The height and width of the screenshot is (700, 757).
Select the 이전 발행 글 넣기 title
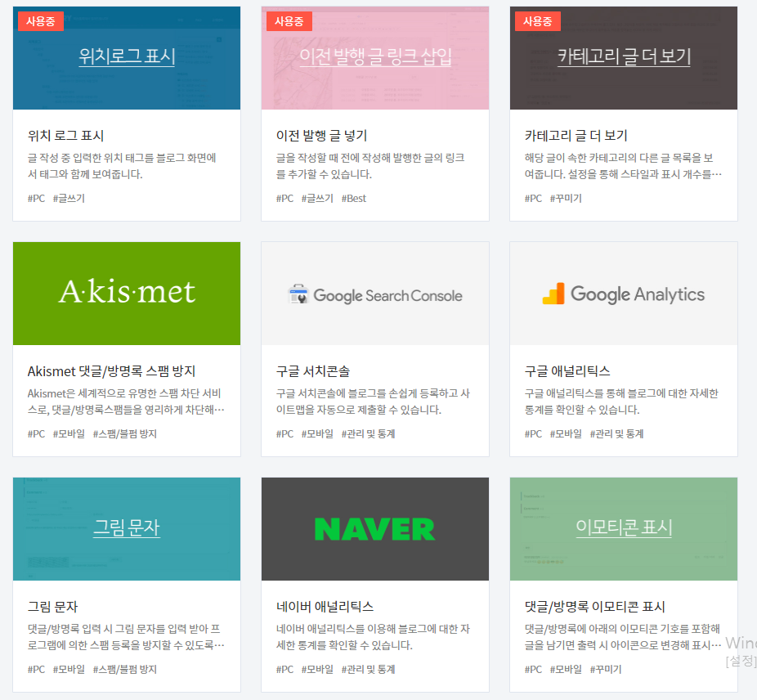point(321,136)
